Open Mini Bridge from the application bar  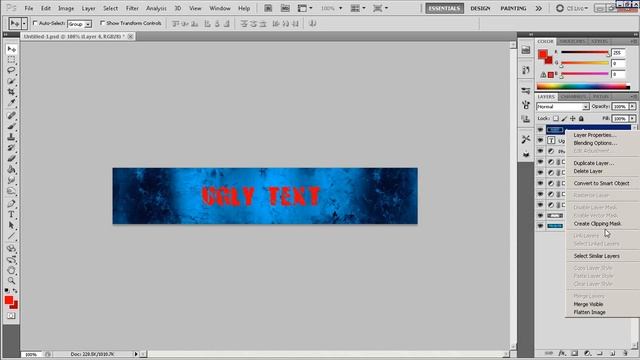[x=285, y=8]
